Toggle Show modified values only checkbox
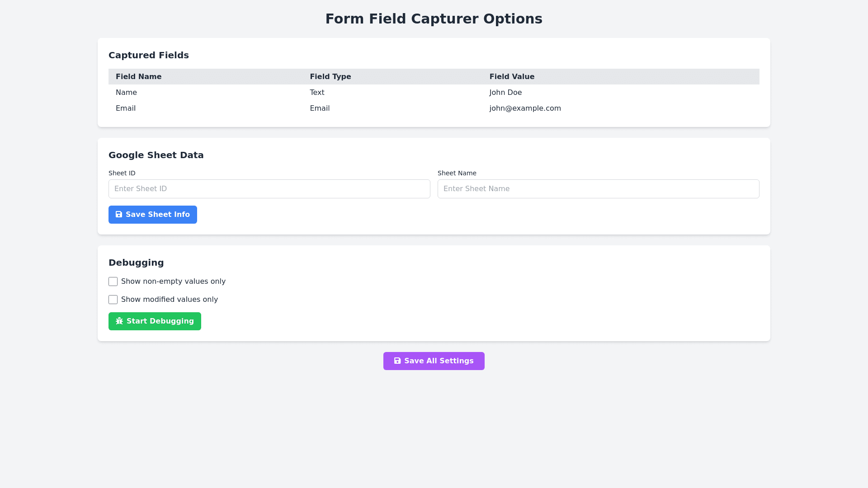The width and height of the screenshot is (868, 488). coord(113,300)
